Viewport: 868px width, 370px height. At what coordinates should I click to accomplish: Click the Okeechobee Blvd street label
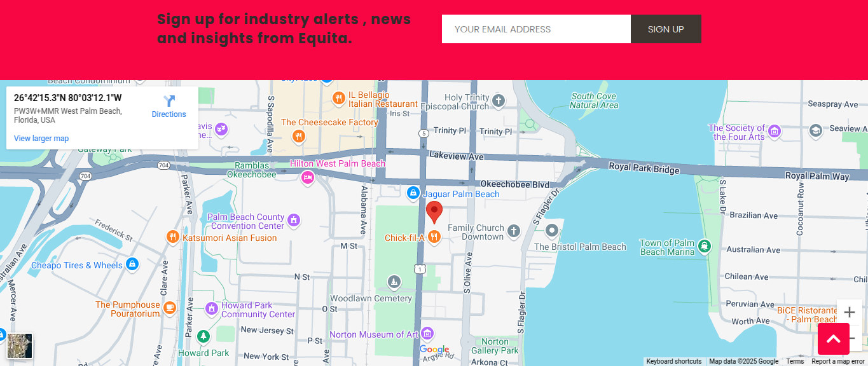(514, 184)
